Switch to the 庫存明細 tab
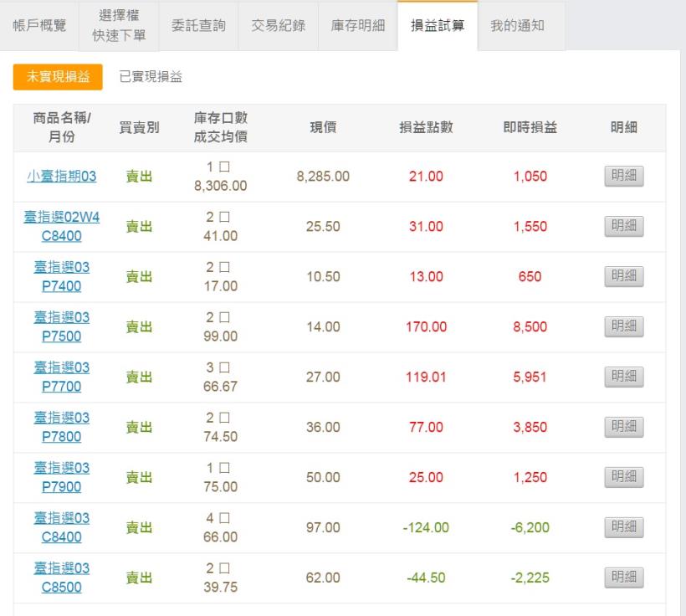686x616 pixels. click(358, 26)
